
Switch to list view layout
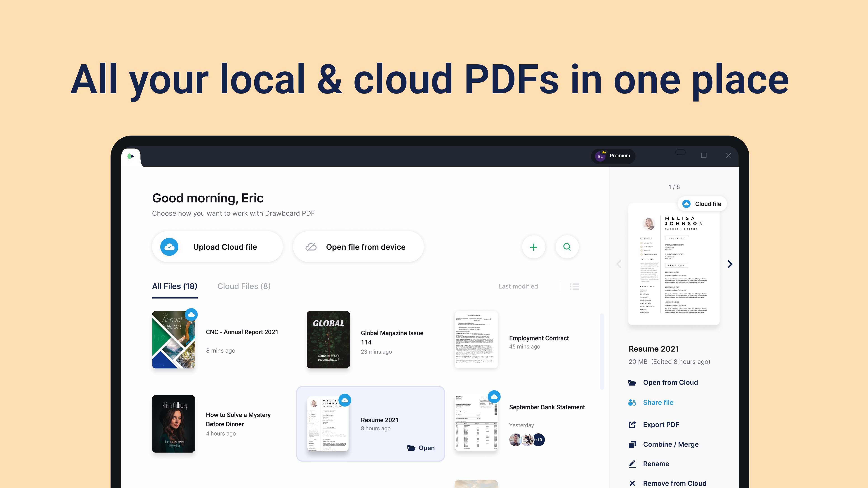point(574,287)
